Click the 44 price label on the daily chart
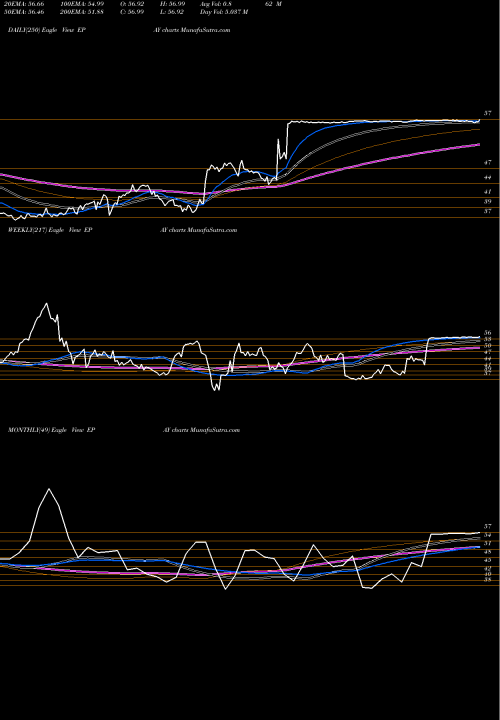Image resolution: width=500 pixels, height=720 pixels. point(488,177)
